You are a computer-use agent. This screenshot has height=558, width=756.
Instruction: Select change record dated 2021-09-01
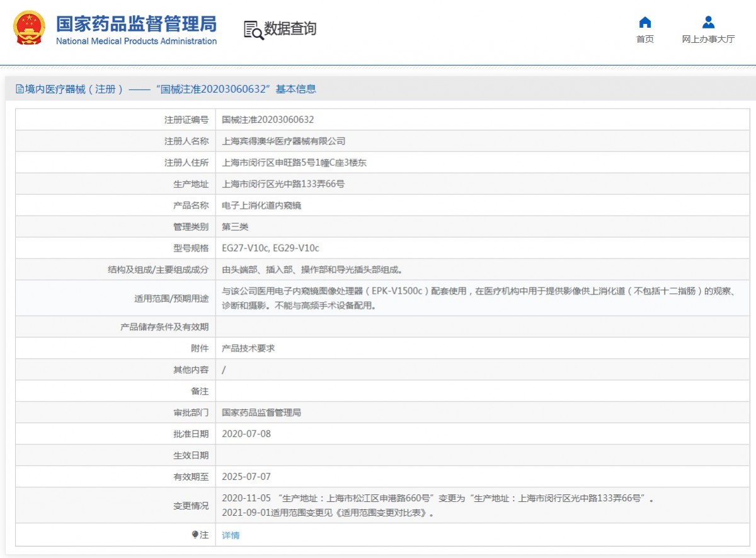(x=328, y=513)
